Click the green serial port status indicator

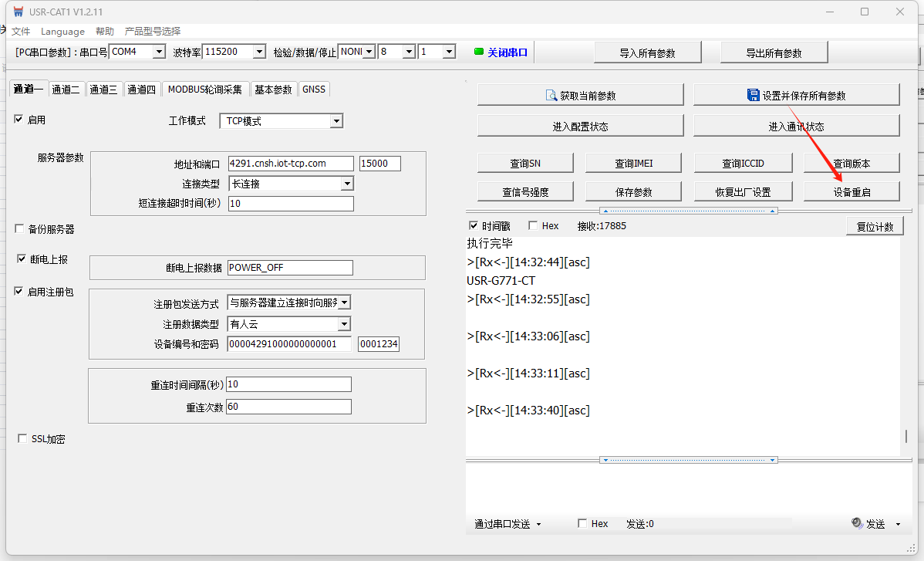[478, 52]
